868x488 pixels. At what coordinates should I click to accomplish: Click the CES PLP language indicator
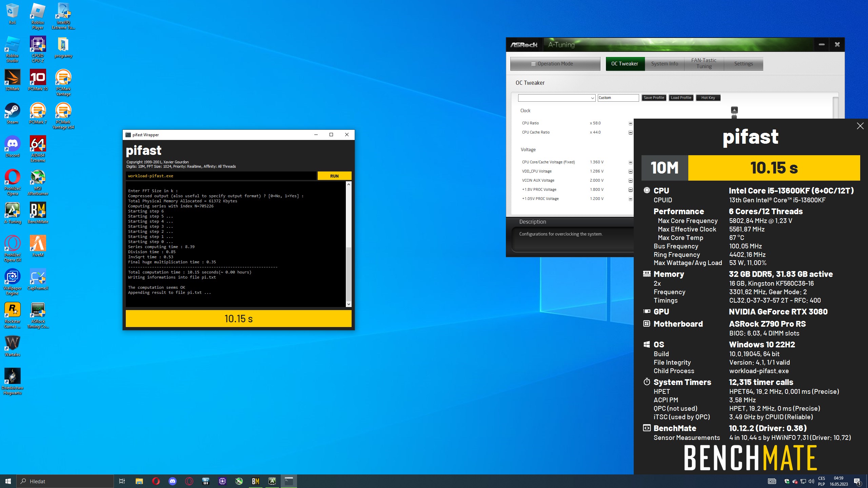[x=821, y=481]
